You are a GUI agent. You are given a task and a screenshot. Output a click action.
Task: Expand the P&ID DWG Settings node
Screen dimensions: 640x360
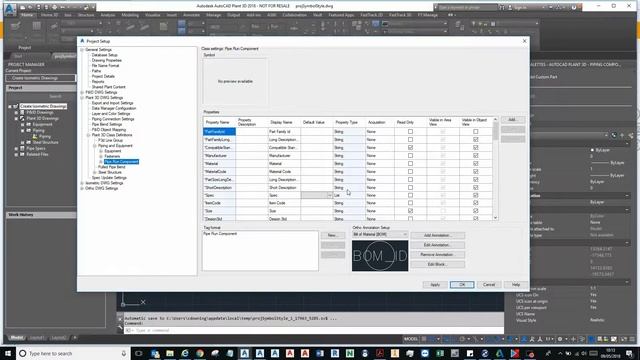pos(82,93)
